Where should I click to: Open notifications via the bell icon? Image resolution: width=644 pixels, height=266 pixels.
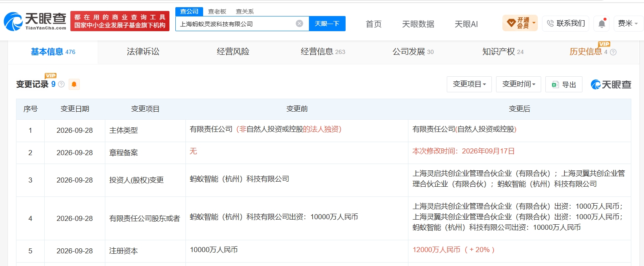[x=601, y=24]
